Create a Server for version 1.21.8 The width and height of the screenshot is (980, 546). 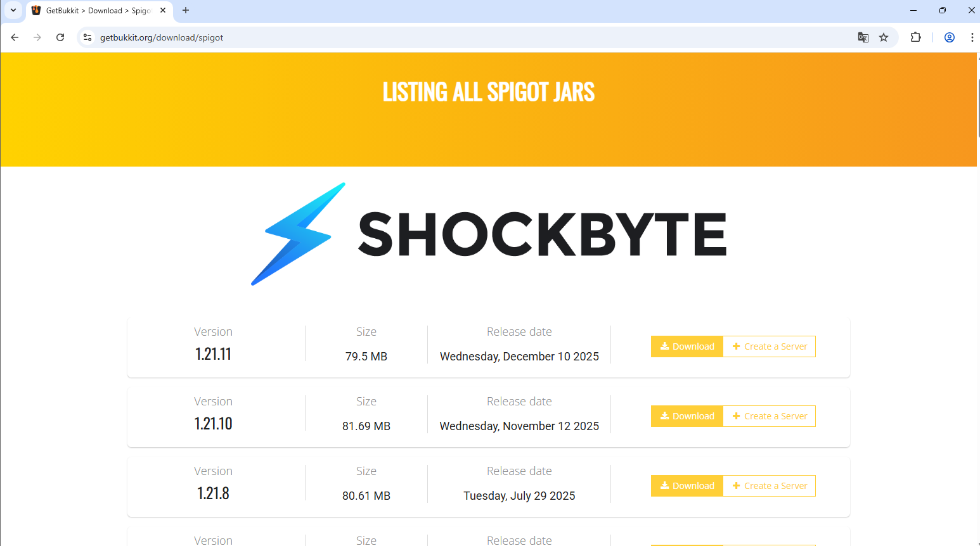(770, 486)
